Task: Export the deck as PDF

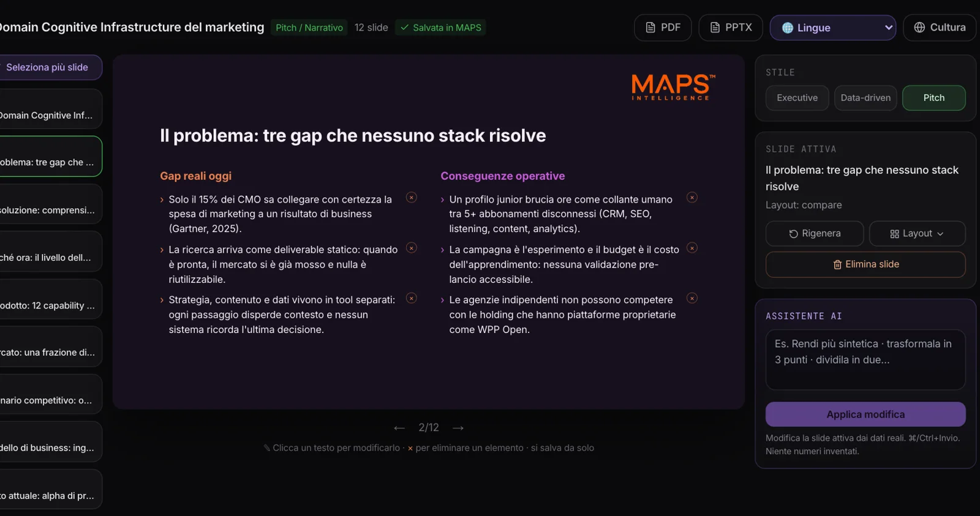Action: pos(663,28)
